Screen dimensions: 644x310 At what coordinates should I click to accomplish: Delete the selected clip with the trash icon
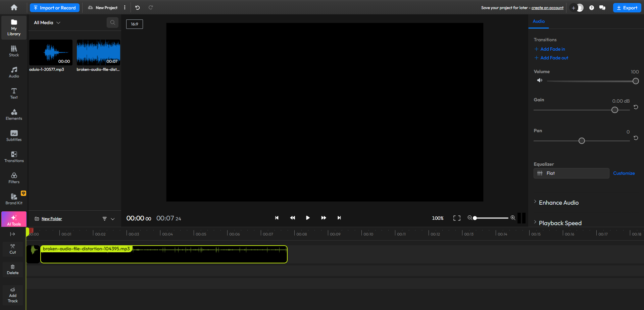13,269
